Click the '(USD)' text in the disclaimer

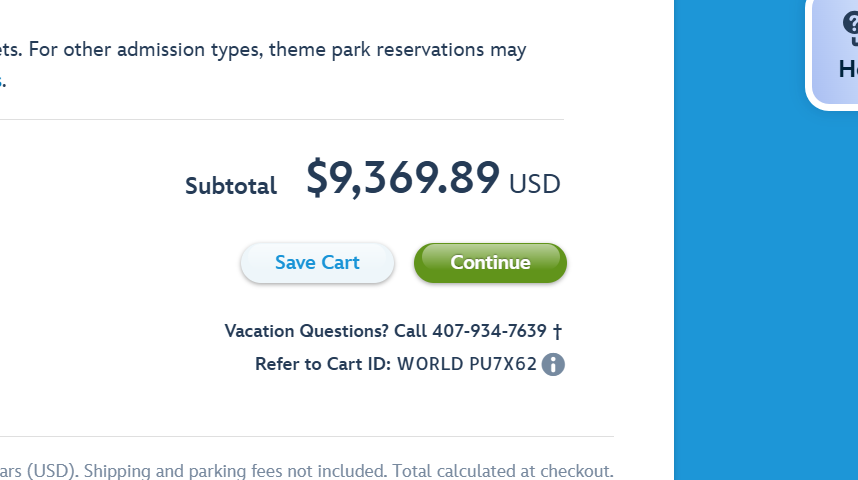pyautogui.click(x=53, y=471)
